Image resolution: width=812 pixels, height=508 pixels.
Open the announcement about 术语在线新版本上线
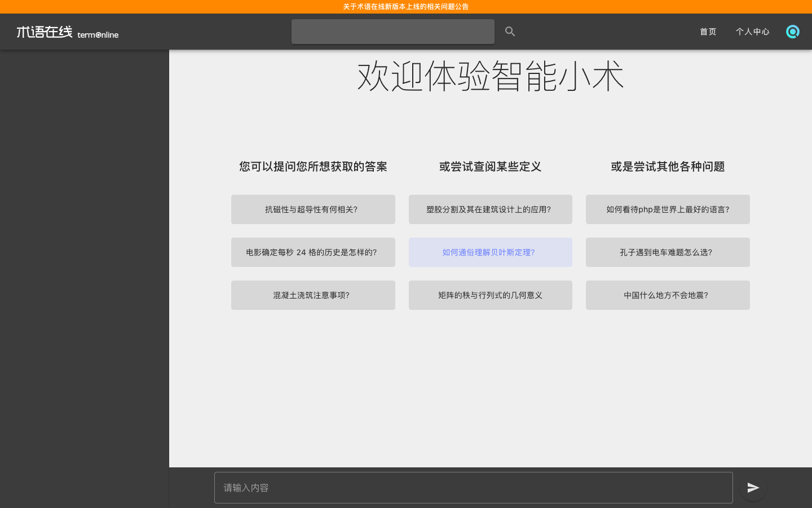pos(405,7)
